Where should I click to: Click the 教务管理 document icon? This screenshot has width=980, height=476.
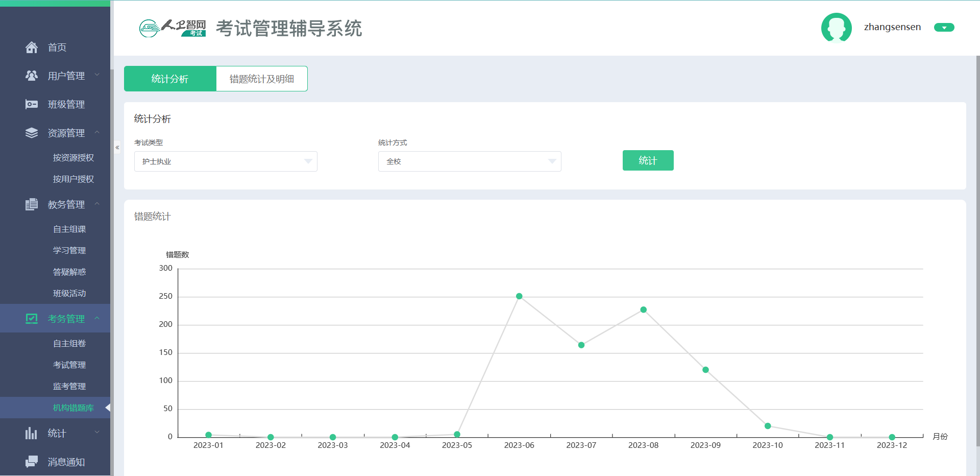click(32, 204)
